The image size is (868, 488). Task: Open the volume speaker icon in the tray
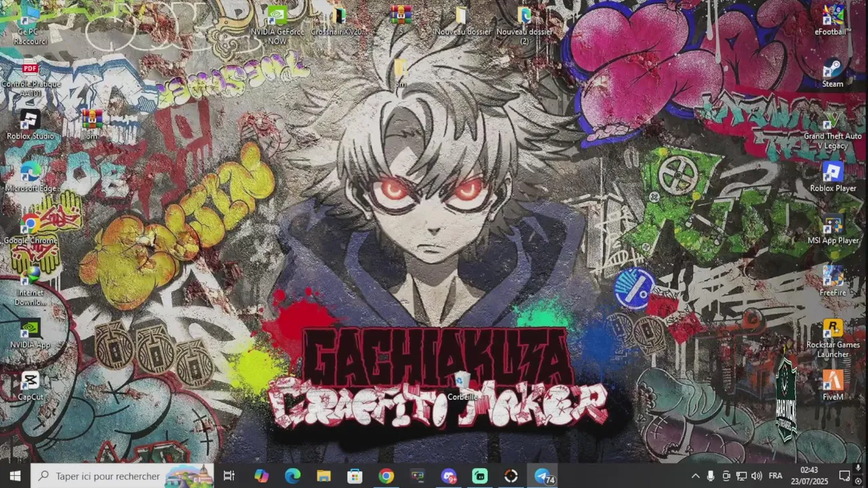point(757,476)
